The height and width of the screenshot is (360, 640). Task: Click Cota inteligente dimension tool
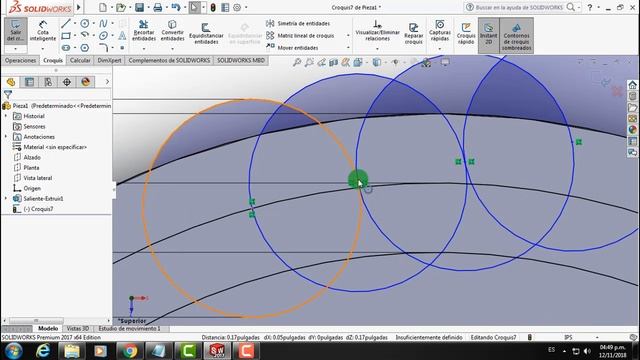tap(42, 31)
